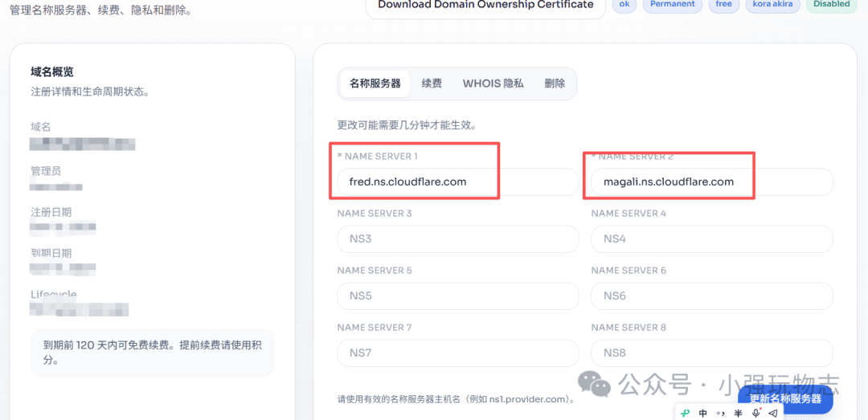Click the NAME SERVER 6 label

[628, 271]
